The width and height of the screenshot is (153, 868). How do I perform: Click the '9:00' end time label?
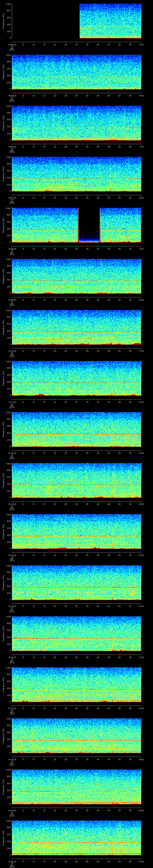tap(141, 249)
